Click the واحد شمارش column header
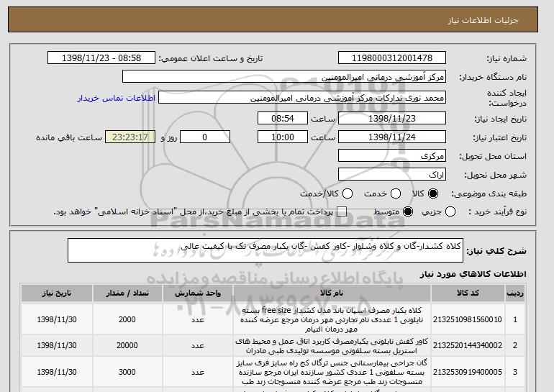This screenshot has height=392, width=554. (198, 293)
